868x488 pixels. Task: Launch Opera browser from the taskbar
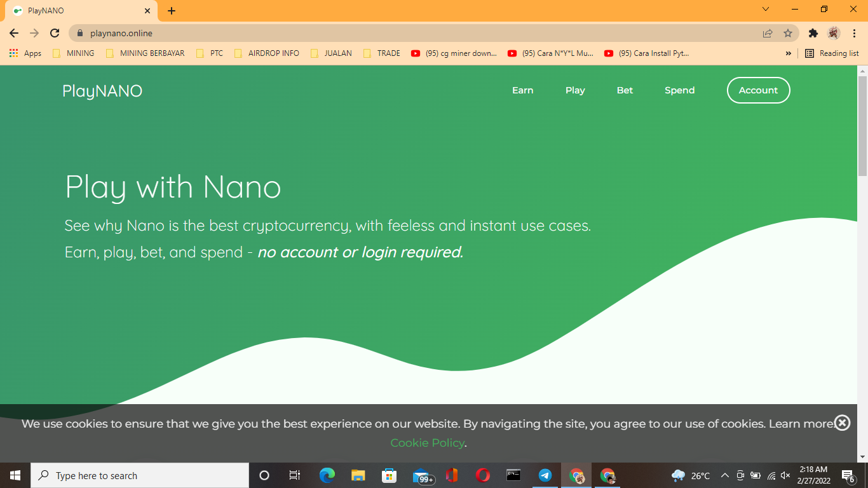click(483, 475)
